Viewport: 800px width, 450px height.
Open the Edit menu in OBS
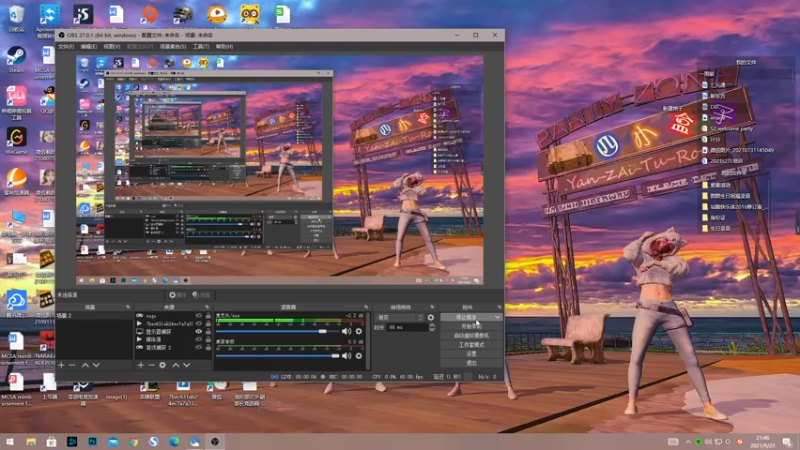tap(89, 46)
